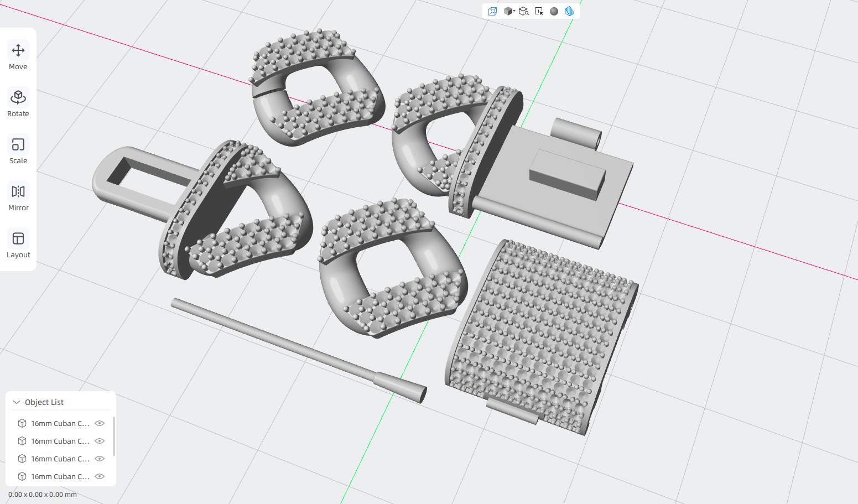The height and width of the screenshot is (504, 858).
Task: Open the Mirror tool
Action: [18, 198]
